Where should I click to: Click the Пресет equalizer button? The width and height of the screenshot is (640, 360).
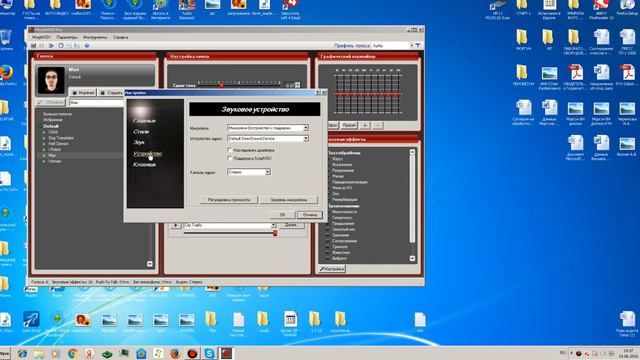pos(349,125)
